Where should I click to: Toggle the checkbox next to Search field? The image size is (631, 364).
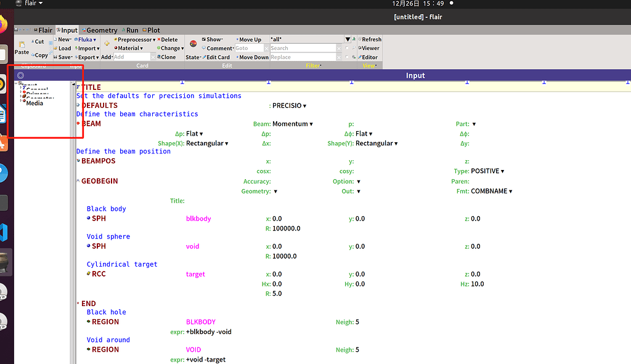[347, 48]
